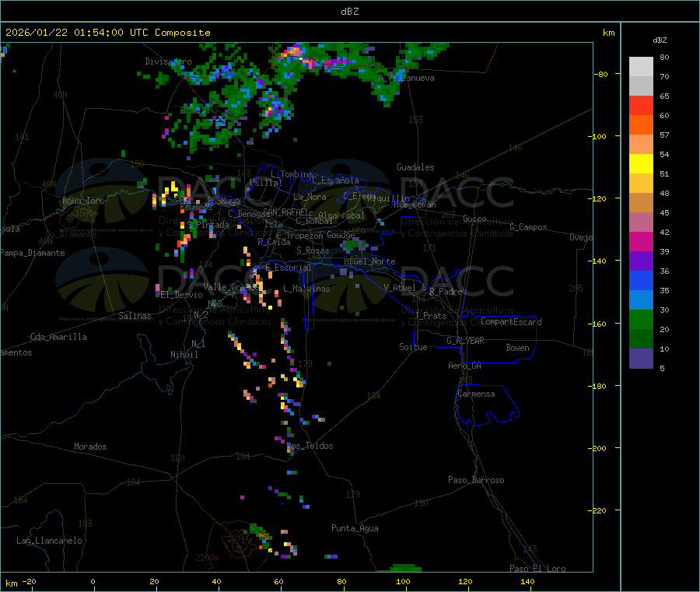Click the Divisadero location label

click(168, 61)
